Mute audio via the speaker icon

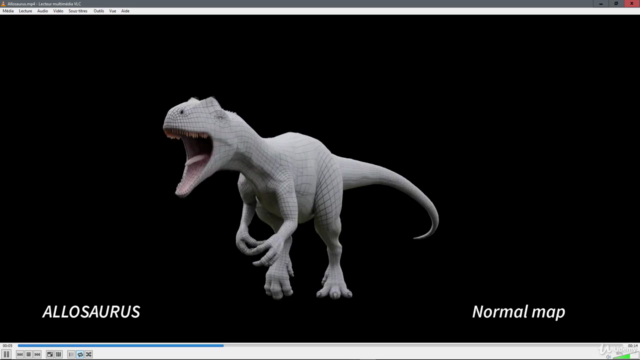tap(609, 356)
